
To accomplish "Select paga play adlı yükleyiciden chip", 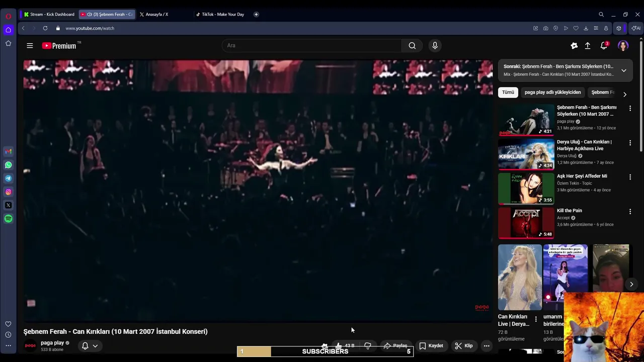I will [x=552, y=93].
